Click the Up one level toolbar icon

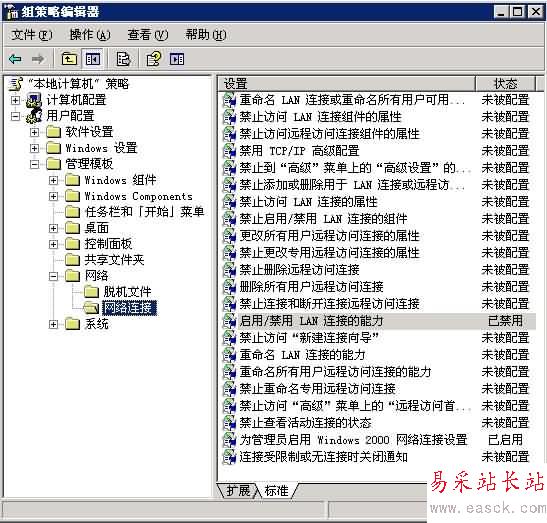pyautogui.click(x=69, y=59)
